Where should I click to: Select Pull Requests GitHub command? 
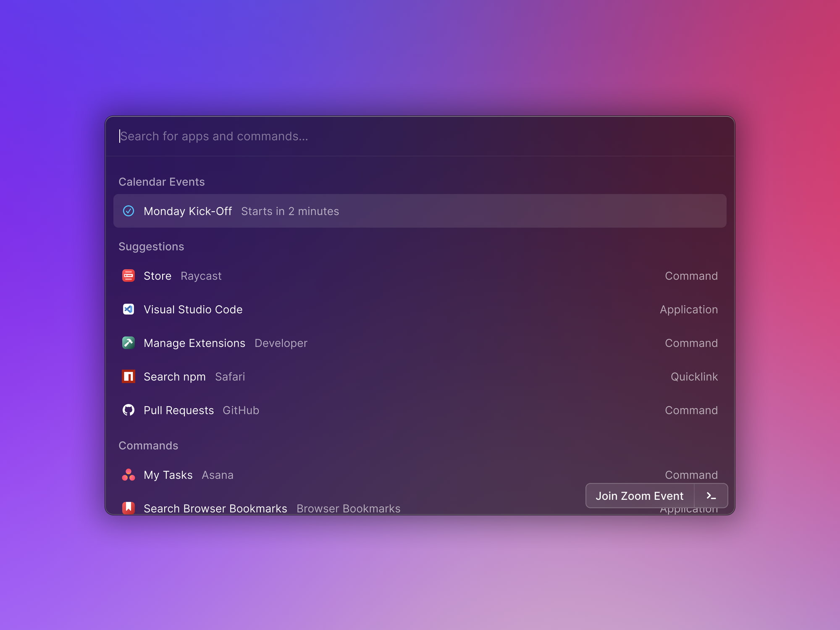coord(420,410)
